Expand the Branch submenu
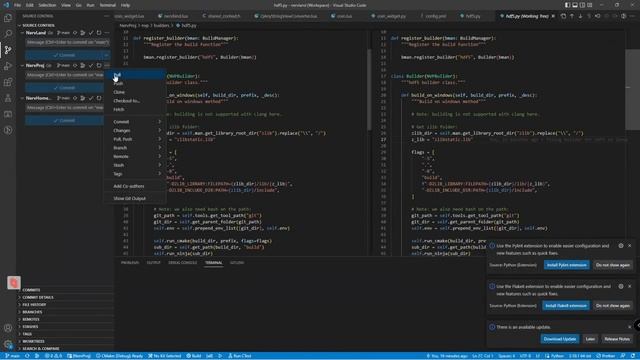Image resolution: width=640 pixels, height=360 pixels. tap(135, 148)
